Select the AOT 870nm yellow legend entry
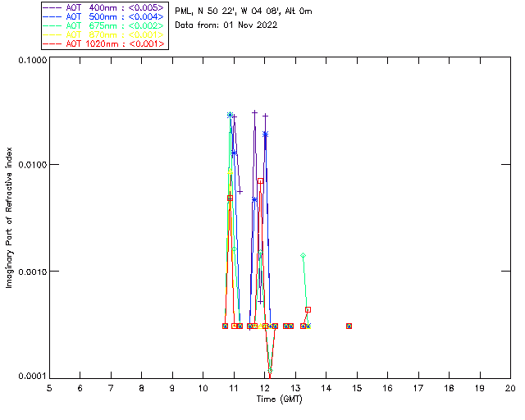This screenshot has height=420, width=525. click(104, 34)
